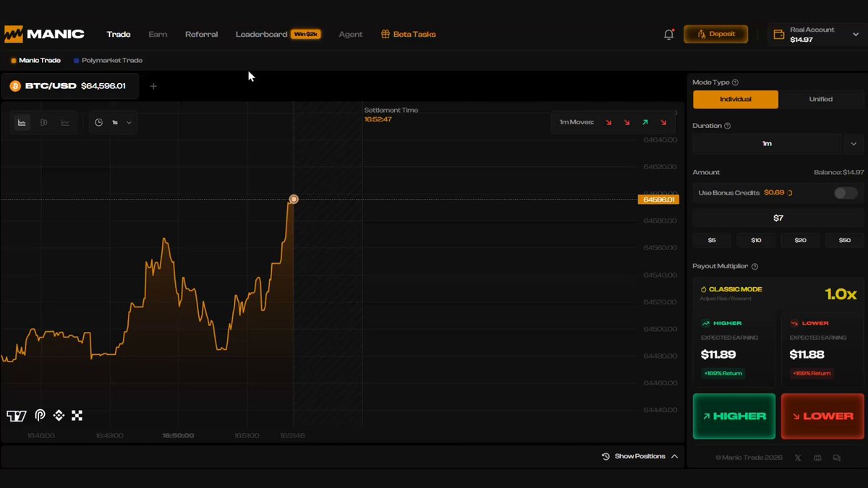
Task: Click the Pyth logo icon
Action: coord(41,416)
